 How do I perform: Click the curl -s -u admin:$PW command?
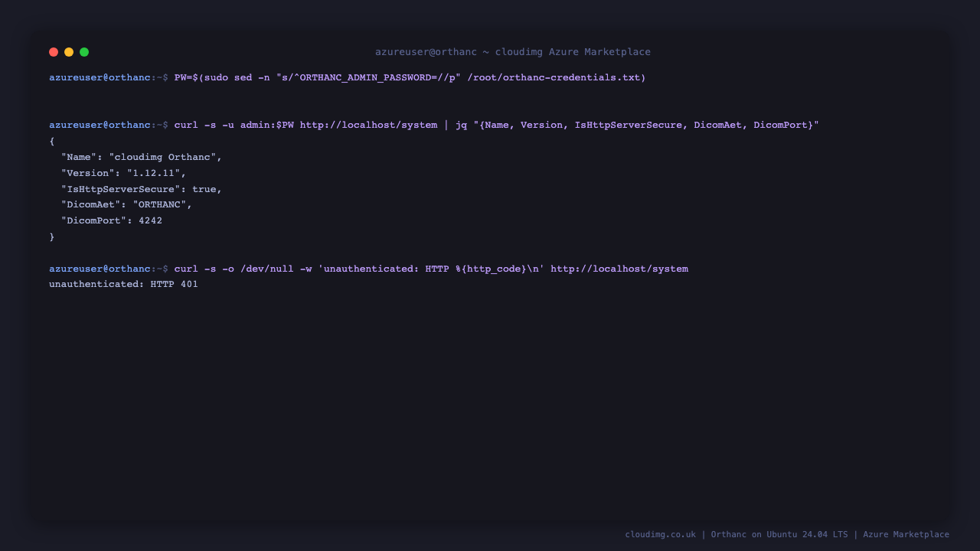point(497,125)
